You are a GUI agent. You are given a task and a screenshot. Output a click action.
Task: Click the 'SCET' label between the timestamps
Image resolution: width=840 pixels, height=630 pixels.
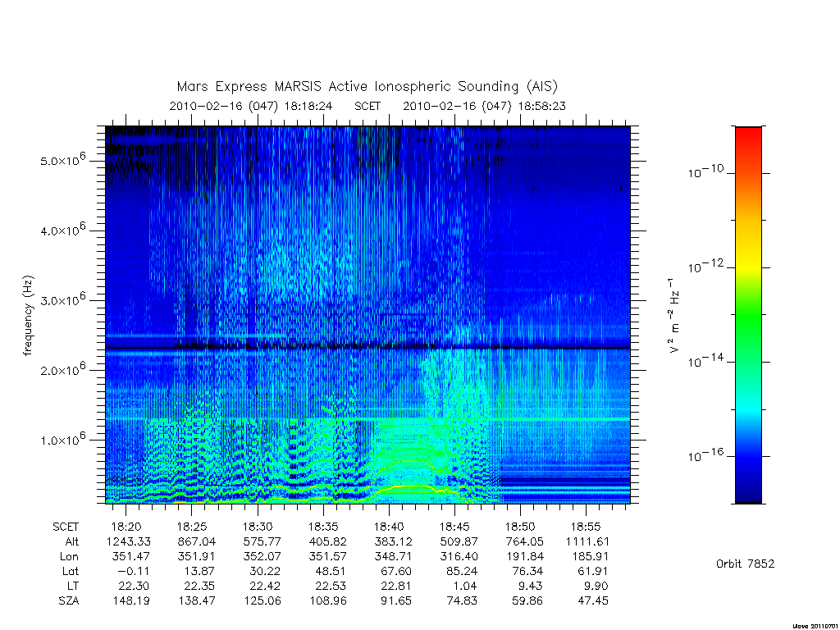click(x=367, y=106)
